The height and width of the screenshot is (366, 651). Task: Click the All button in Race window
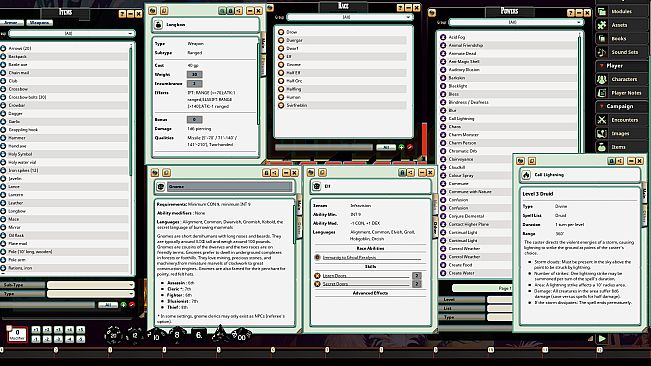[386, 147]
